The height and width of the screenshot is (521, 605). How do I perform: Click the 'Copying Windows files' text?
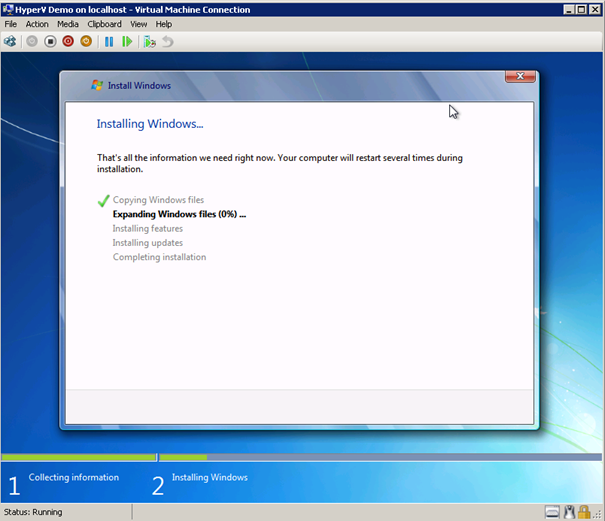tap(158, 200)
